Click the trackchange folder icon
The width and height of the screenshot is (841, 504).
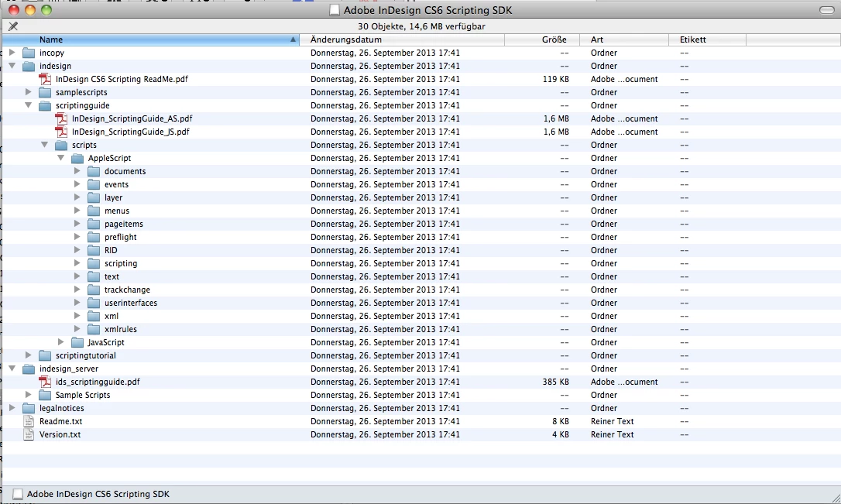[94, 290]
